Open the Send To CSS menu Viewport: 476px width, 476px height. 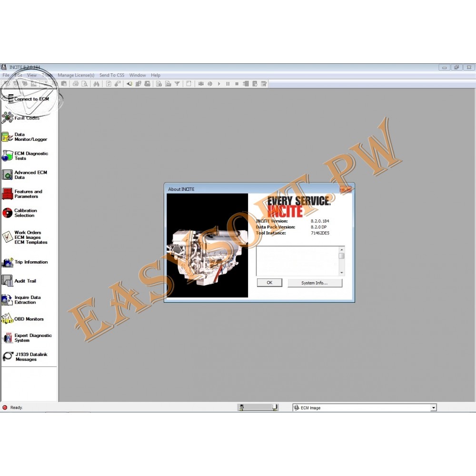[x=112, y=75]
